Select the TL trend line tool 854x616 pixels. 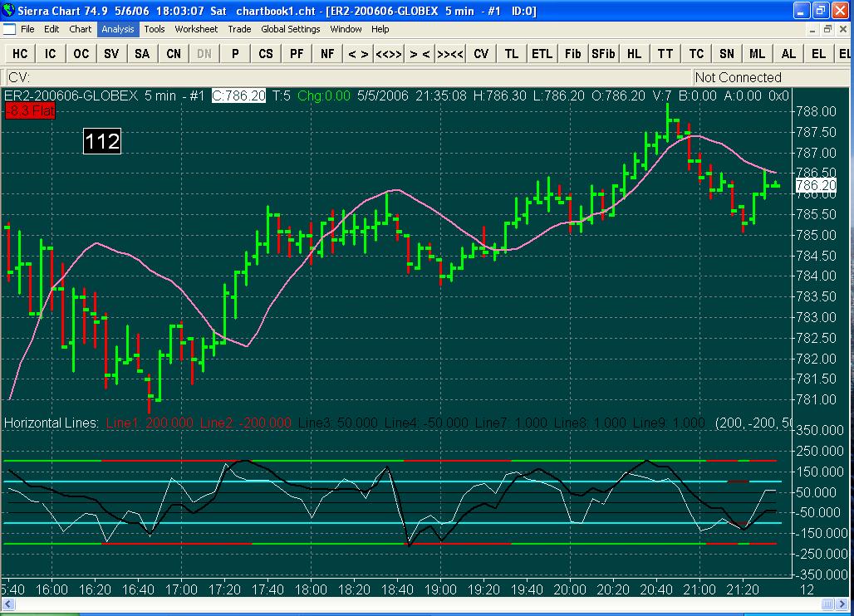(x=512, y=54)
